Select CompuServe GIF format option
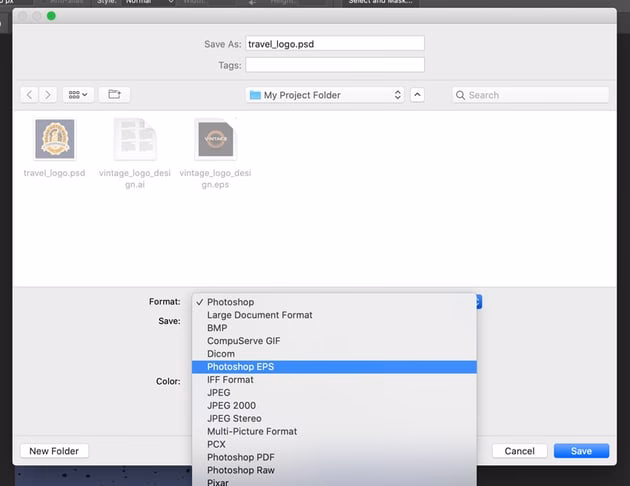 tap(243, 341)
